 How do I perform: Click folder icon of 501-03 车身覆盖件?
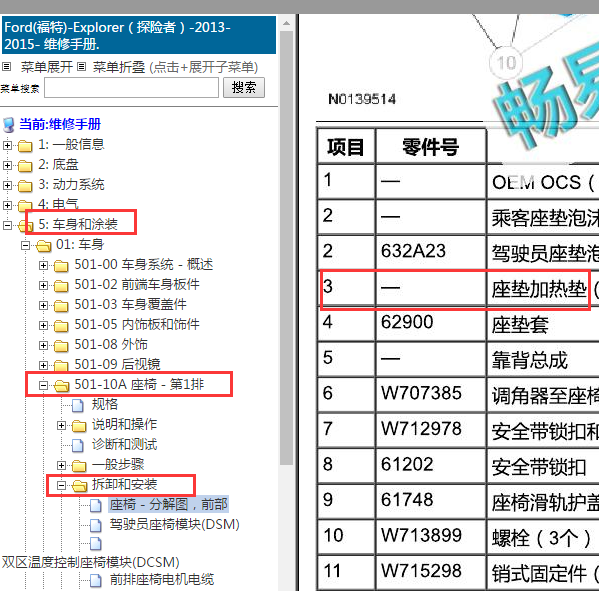tap(61, 306)
